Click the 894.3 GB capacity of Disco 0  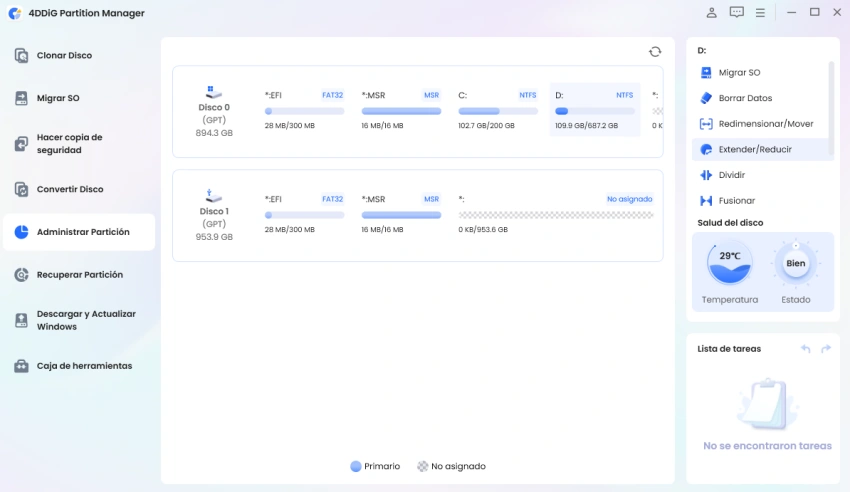pyautogui.click(x=214, y=133)
